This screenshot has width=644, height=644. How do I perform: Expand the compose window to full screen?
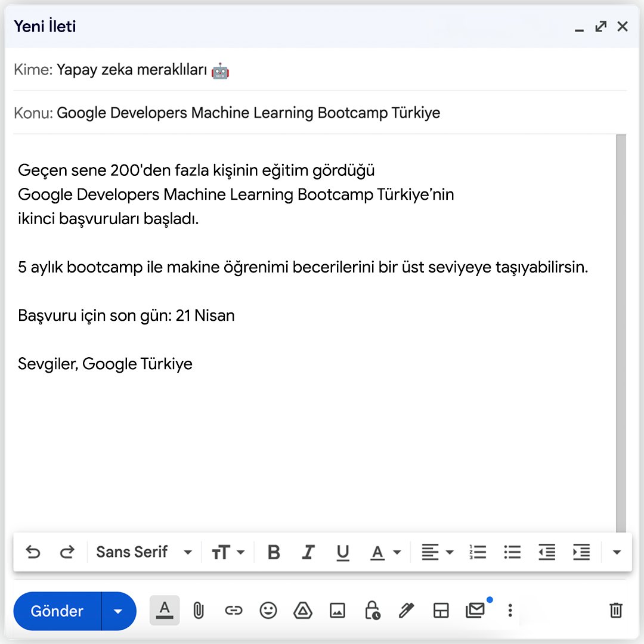[x=601, y=27]
